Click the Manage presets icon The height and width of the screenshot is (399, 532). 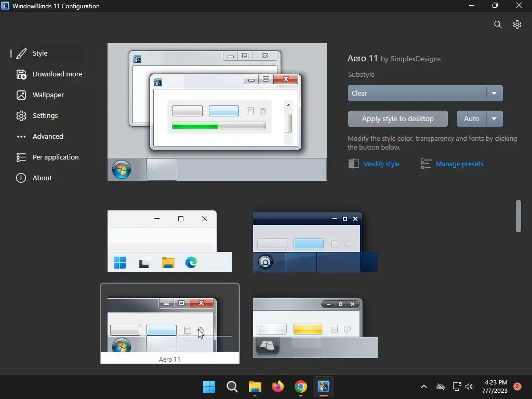click(426, 164)
